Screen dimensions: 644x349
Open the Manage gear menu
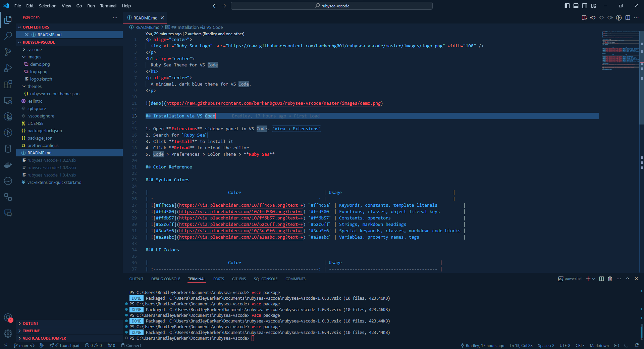8,334
